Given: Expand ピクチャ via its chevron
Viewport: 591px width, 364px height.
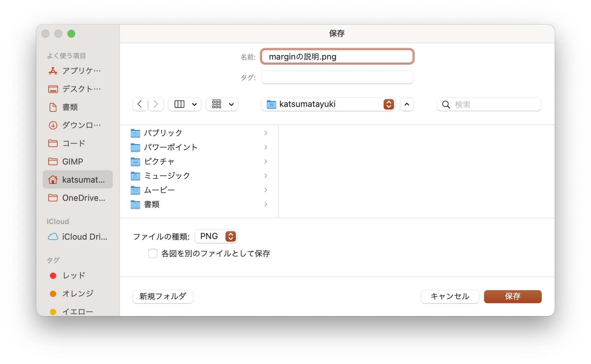Looking at the screenshot, I should 266,162.
